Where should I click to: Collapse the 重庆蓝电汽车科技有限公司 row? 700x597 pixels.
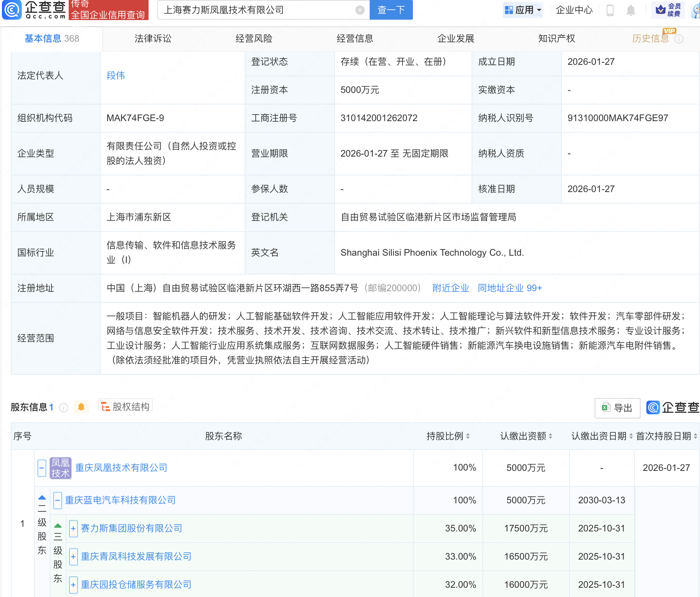click(x=57, y=500)
